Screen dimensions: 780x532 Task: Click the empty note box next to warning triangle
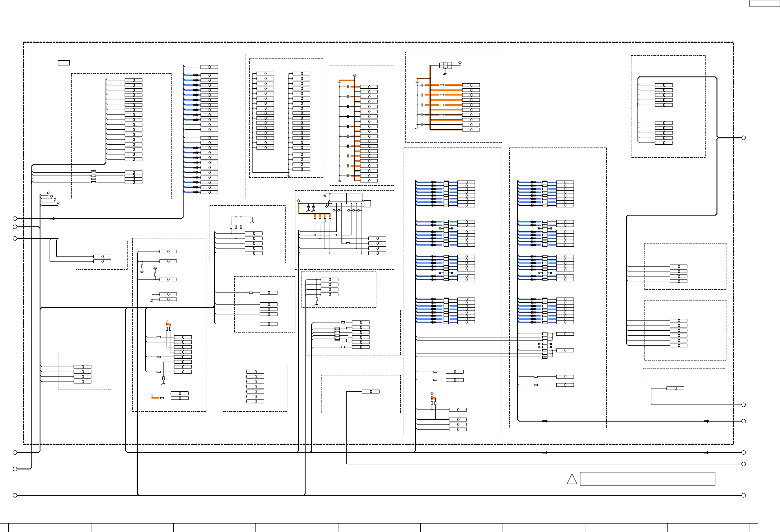tap(647, 479)
